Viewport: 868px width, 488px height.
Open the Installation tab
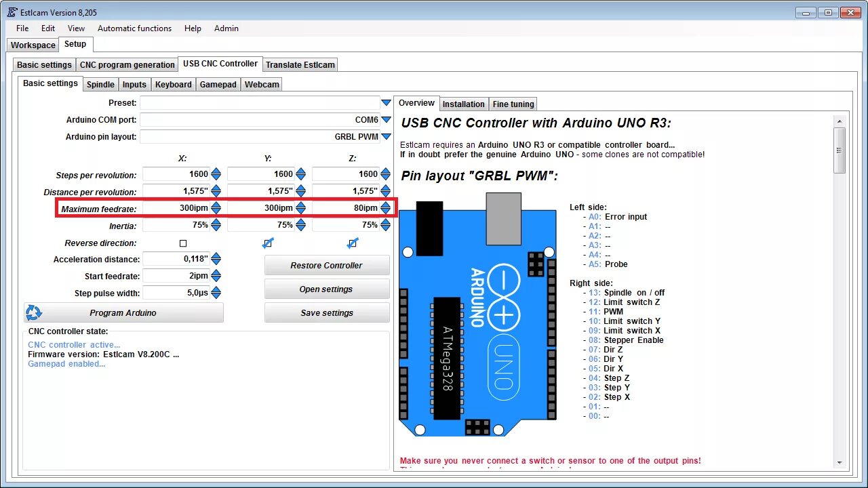(464, 104)
